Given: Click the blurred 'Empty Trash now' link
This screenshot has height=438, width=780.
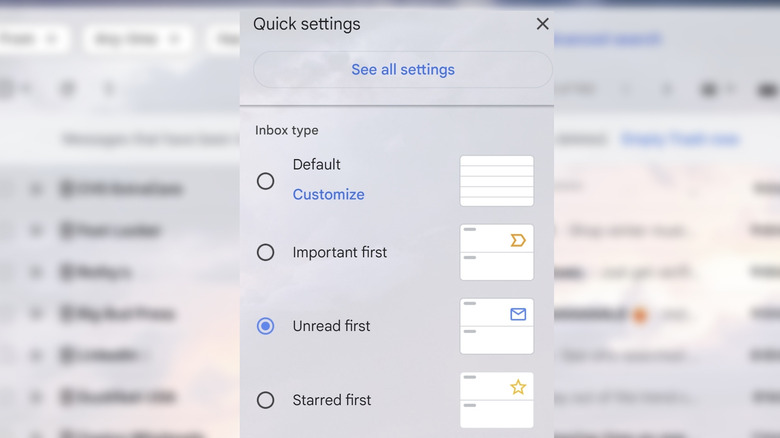Looking at the screenshot, I should (x=679, y=139).
